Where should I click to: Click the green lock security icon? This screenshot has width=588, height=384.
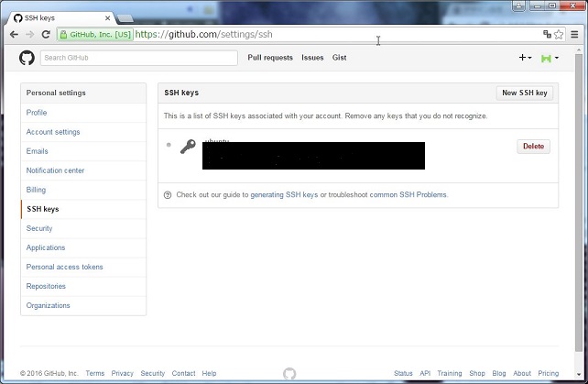point(63,35)
